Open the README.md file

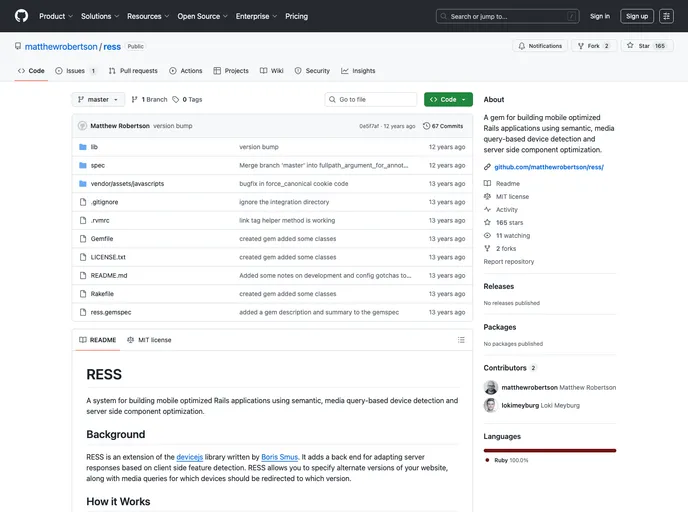click(x=109, y=276)
